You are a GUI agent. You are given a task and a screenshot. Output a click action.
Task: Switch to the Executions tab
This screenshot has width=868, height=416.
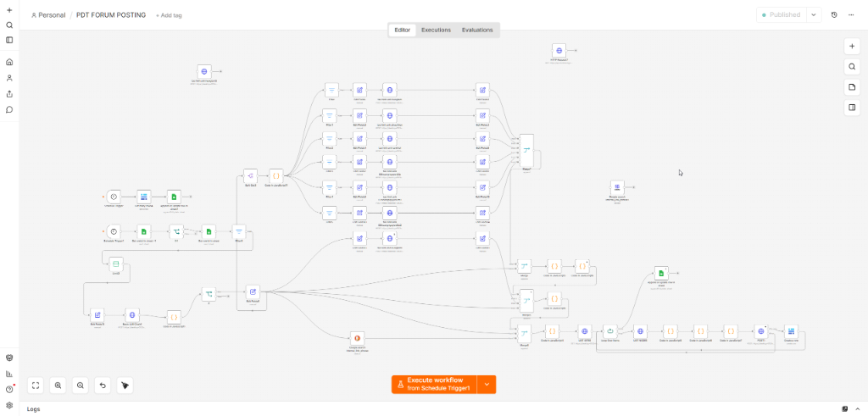click(437, 30)
